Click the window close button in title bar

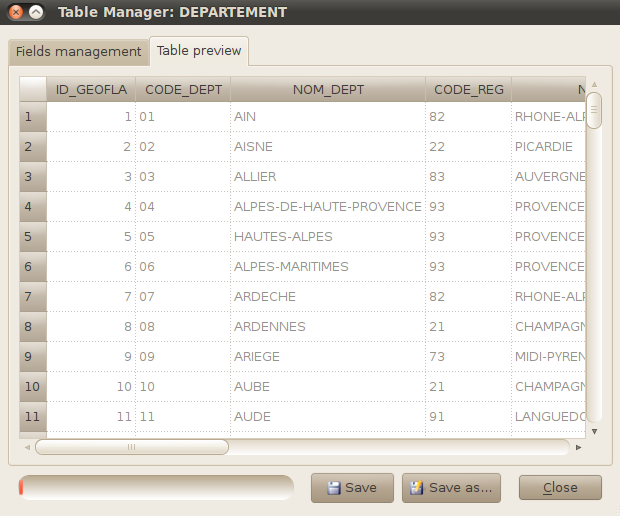pos(16,13)
